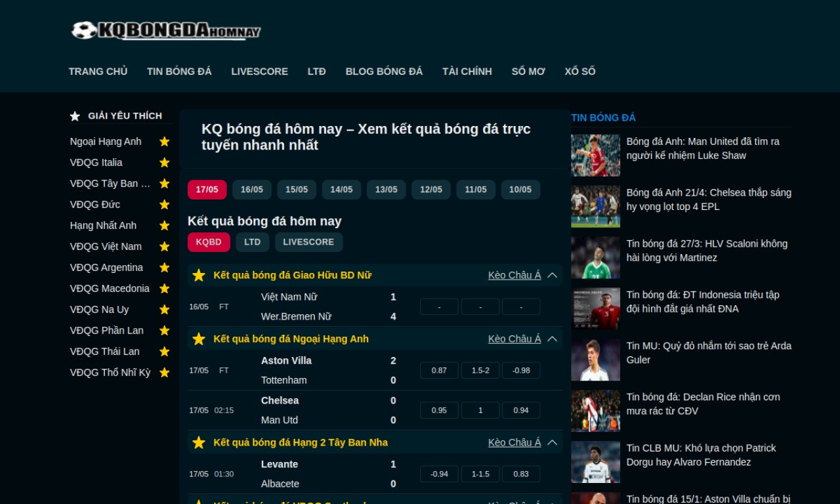The height and width of the screenshot is (504, 840).
Task: Open Kèo Châu Á dropdown for Hạng 2 Tây Ban Nha
Action: (x=514, y=442)
